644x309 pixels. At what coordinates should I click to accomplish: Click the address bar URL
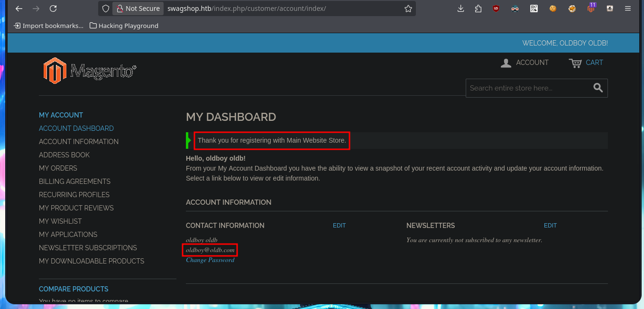(247, 9)
